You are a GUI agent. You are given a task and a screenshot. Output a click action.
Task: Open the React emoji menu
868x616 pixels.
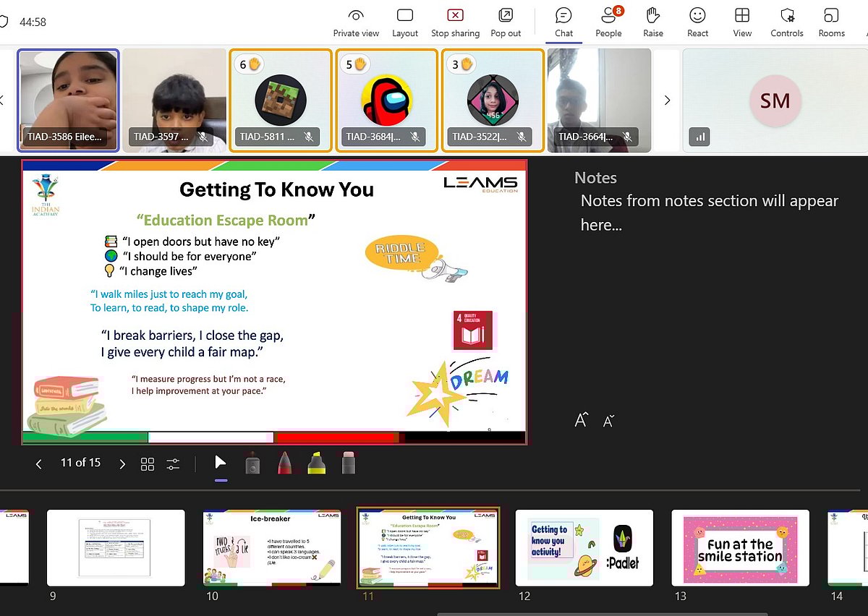tap(697, 22)
